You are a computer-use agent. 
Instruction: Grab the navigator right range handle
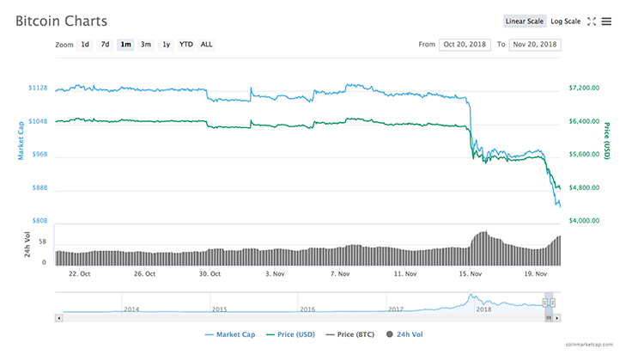pyautogui.click(x=553, y=303)
